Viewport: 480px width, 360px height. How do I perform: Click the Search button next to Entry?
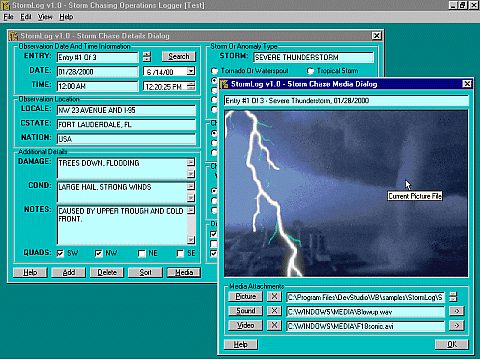(179, 57)
